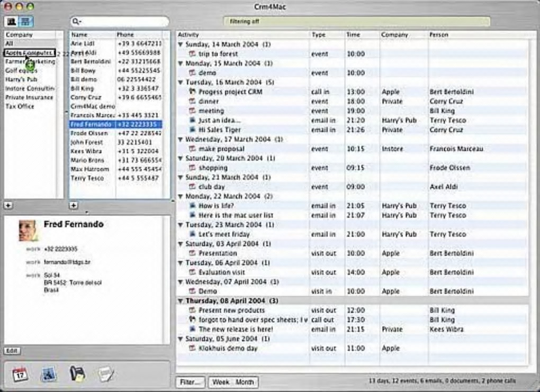Viewport: 540px width, 392px height.
Task: Click email icon of 'Just an idea...'
Action: point(193,120)
